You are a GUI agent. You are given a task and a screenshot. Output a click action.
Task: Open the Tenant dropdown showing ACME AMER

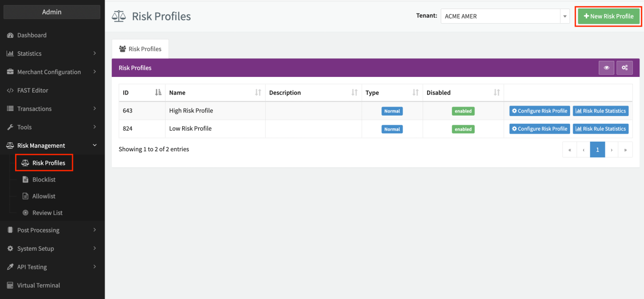pyautogui.click(x=505, y=16)
